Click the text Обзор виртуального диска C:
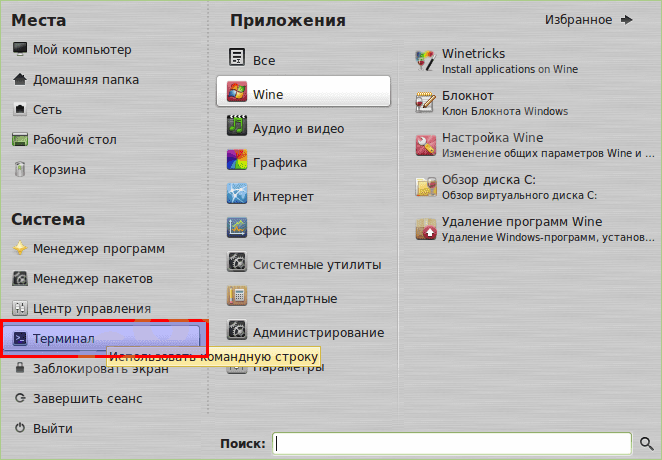 (519, 195)
